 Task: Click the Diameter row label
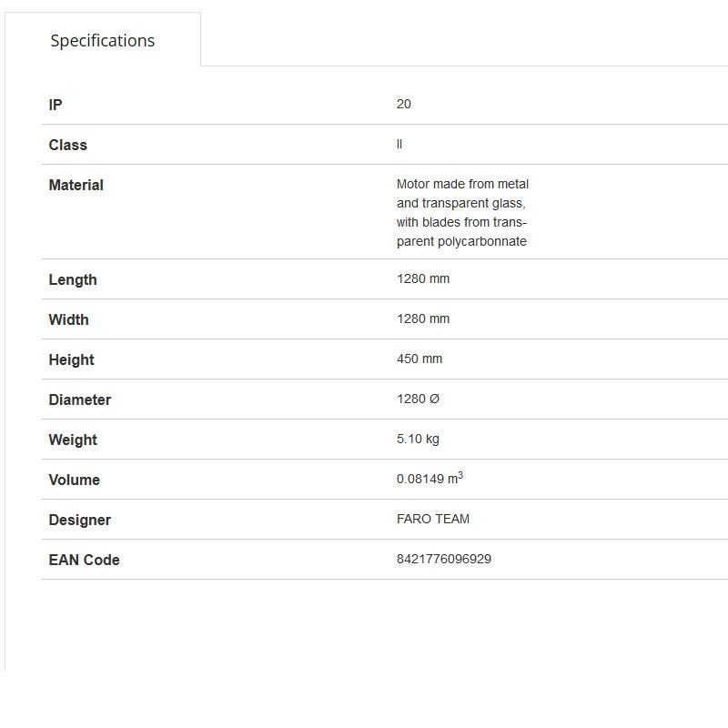click(79, 399)
